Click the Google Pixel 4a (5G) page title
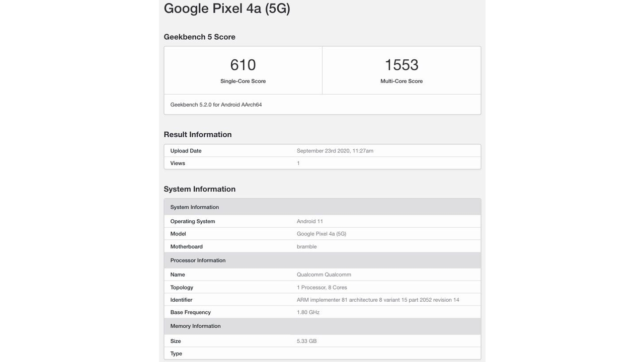 [x=227, y=9]
